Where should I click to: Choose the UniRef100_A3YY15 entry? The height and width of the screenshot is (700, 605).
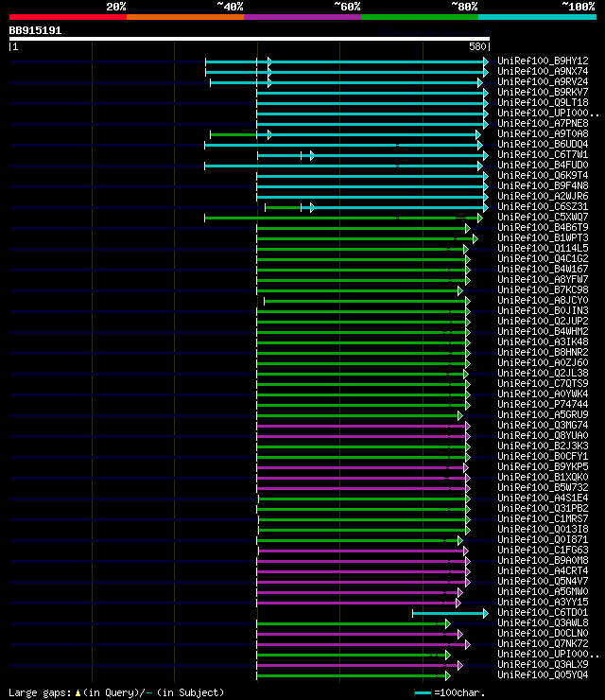tap(543, 602)
